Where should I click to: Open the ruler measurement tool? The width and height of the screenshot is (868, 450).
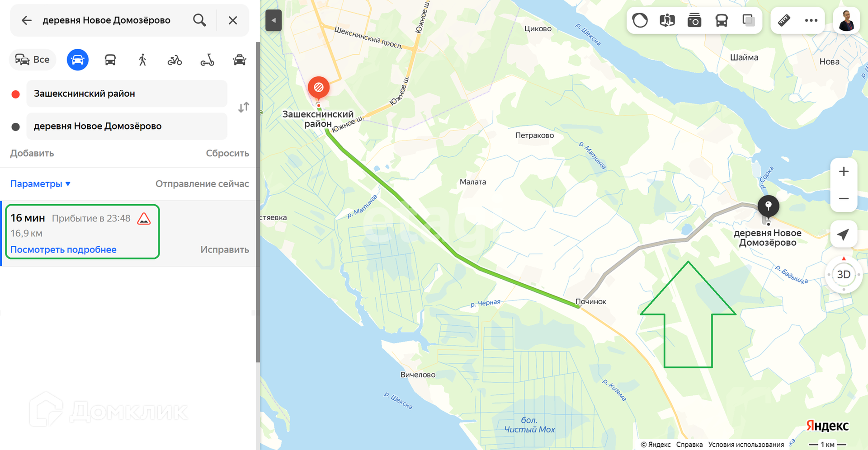[784, 20]
